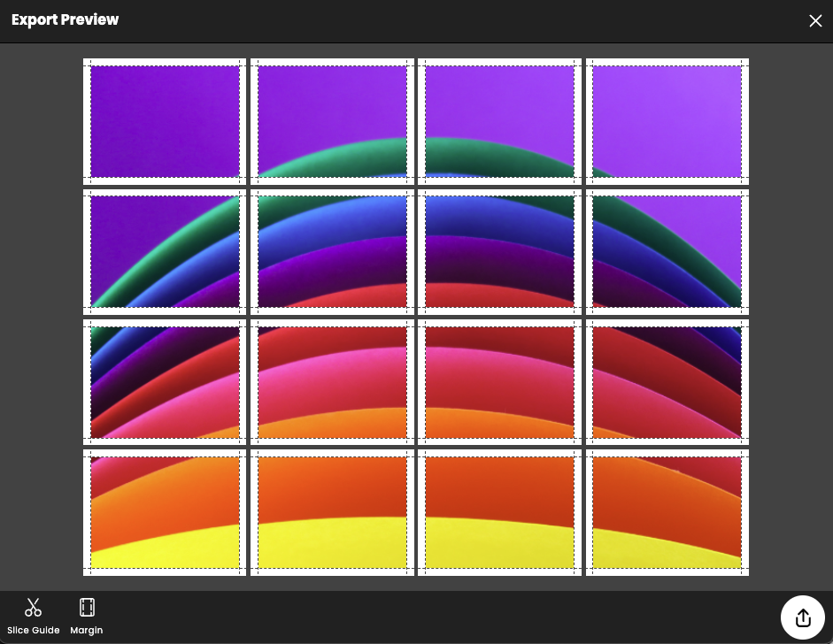Select the second tile in the top row
Image resolution: width=833 pixels, height=644 pixels.
(x=331, y=121)
